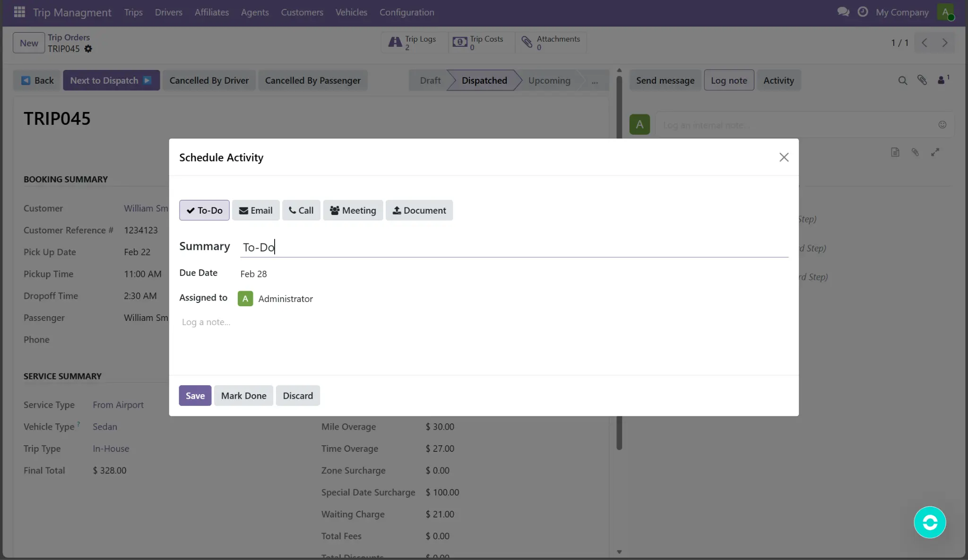The height and width of the screenshot is (560, 968).
Task: Open the Customers menu
Action: coord(302,12)
